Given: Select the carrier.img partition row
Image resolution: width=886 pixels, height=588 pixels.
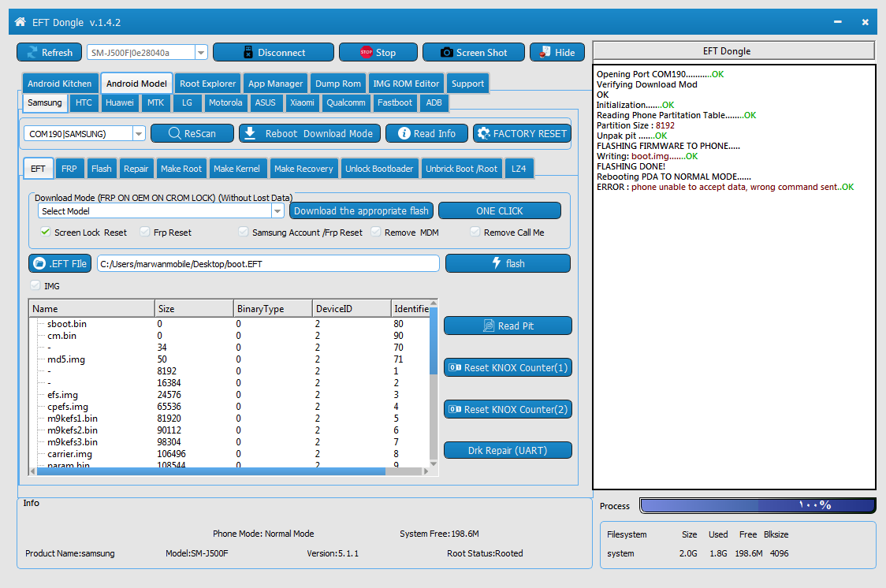Looking at the screenshot, I should tap(229, 454).
